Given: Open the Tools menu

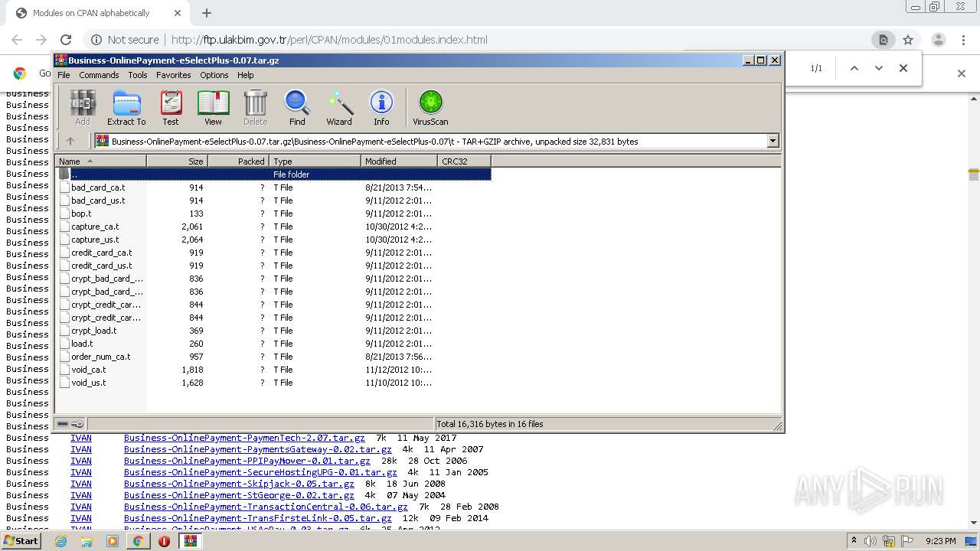Looking at the screenshot, I should pos(138,75).
